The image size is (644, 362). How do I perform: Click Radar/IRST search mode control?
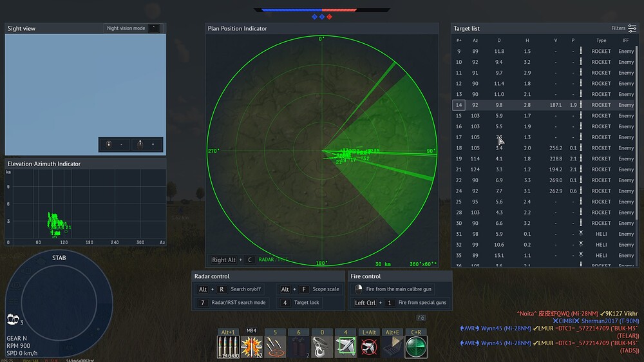point(232,303)
